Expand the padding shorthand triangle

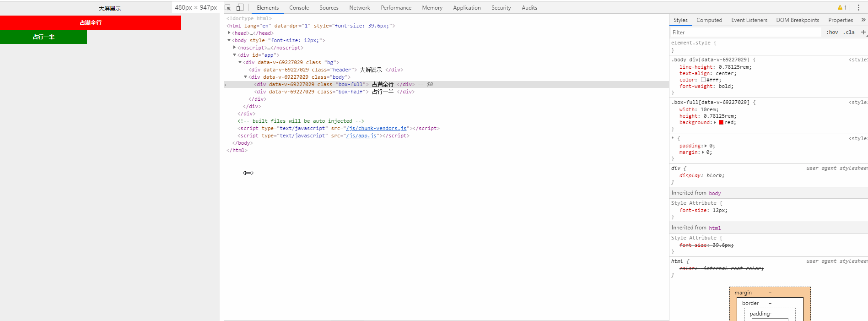(706, 146)
